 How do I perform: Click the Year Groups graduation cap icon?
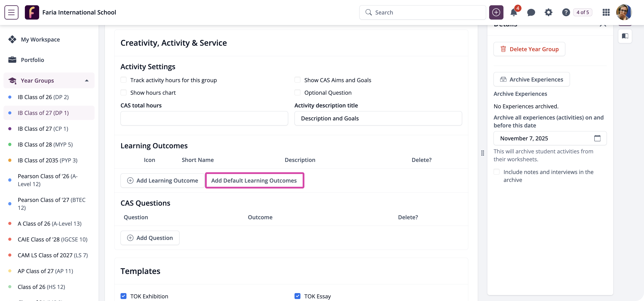coord(12,80)
